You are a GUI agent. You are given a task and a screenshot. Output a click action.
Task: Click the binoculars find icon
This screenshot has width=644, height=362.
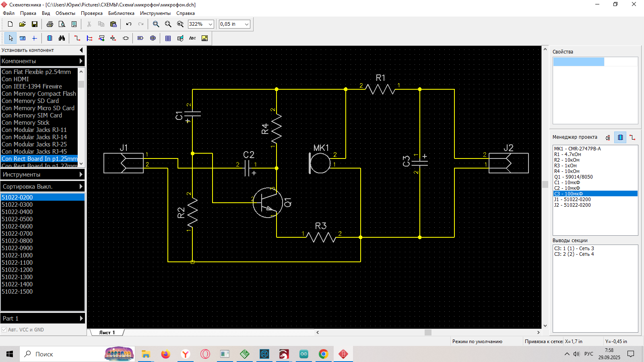(62, 38)
